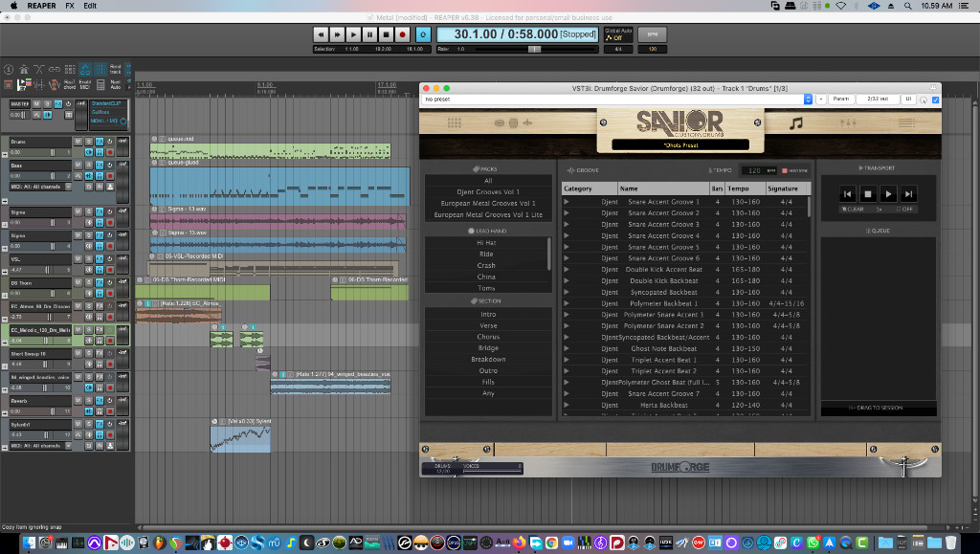Rewind to project start in REAPER transport
The width and height of the screenshot is (980, 554).
[321, 35]
